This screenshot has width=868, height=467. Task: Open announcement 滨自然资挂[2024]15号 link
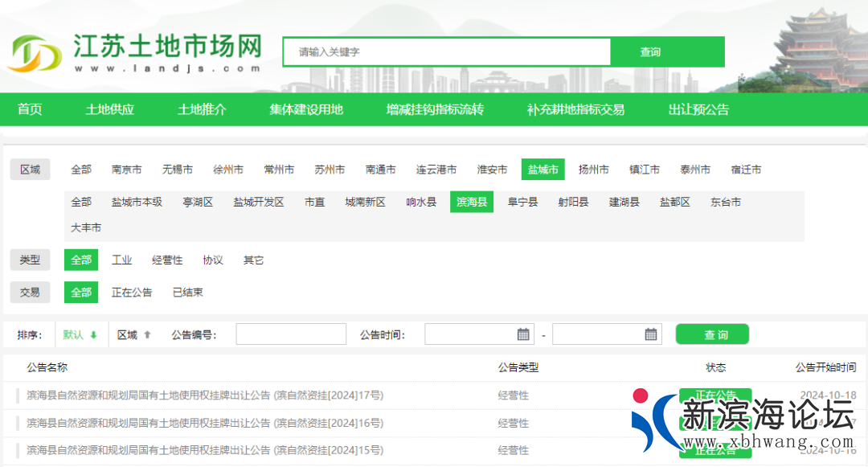click(204, 450)
